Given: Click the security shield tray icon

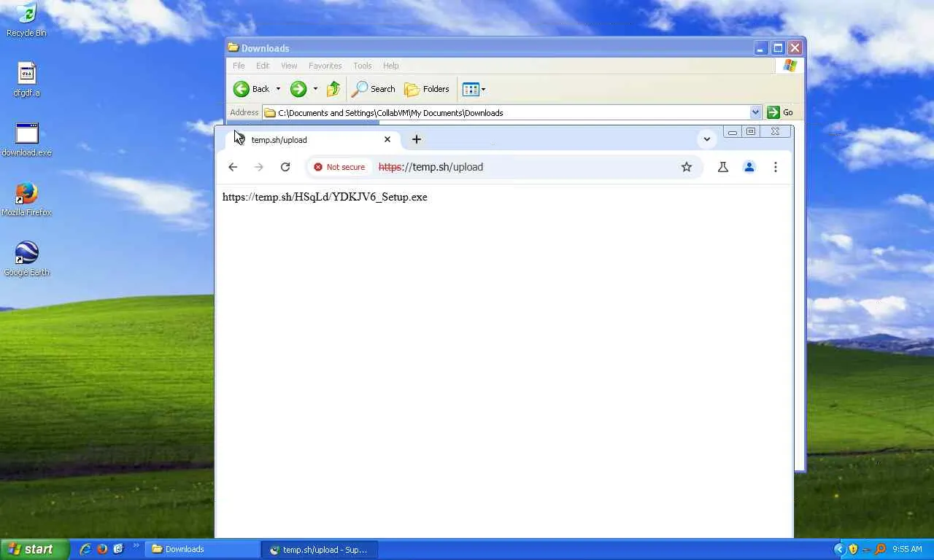Looking at the screenshot, I should [x=853, y=549].
